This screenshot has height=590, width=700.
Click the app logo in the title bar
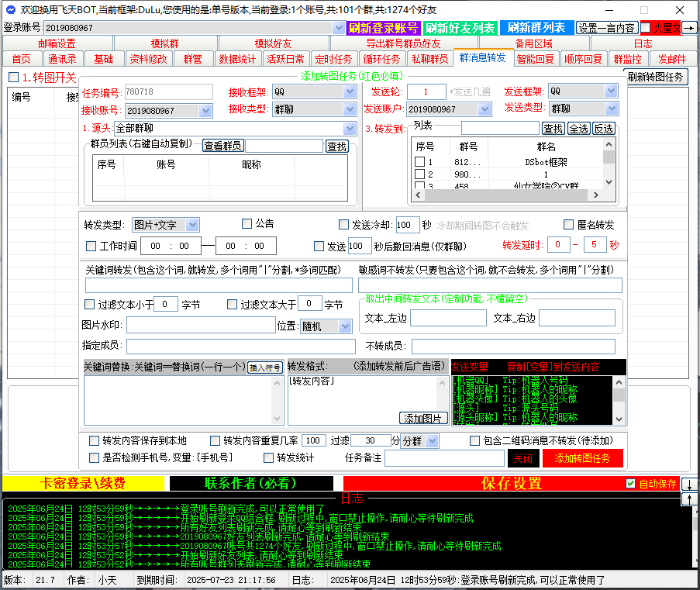(x=10, y=10)
